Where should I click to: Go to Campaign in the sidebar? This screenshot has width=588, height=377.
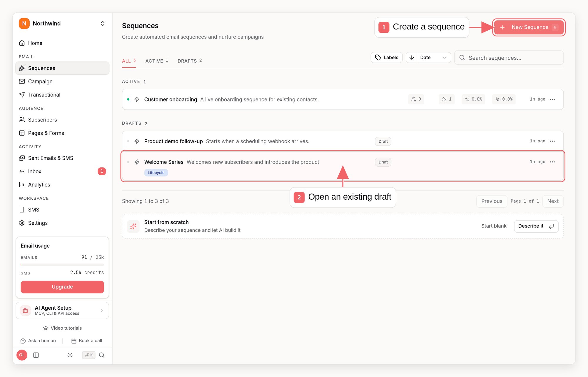62,81
